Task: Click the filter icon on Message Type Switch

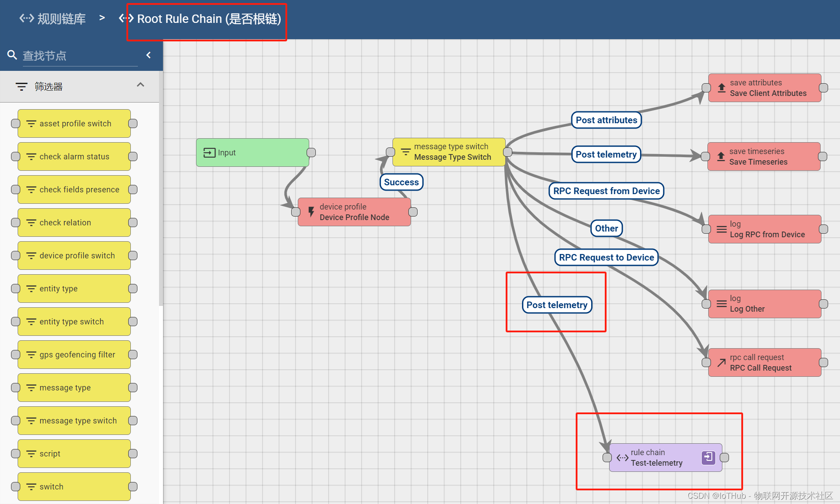Action: click(x=406, y=152)
